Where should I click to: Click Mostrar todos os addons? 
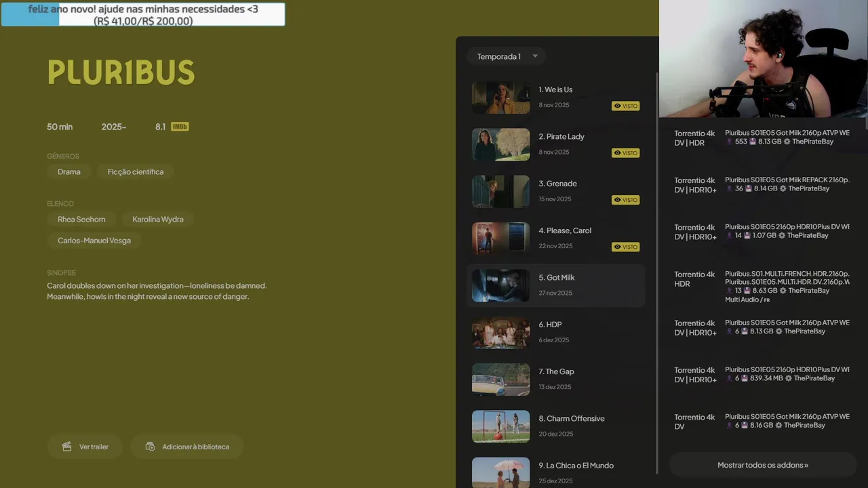tap(763, 465)
